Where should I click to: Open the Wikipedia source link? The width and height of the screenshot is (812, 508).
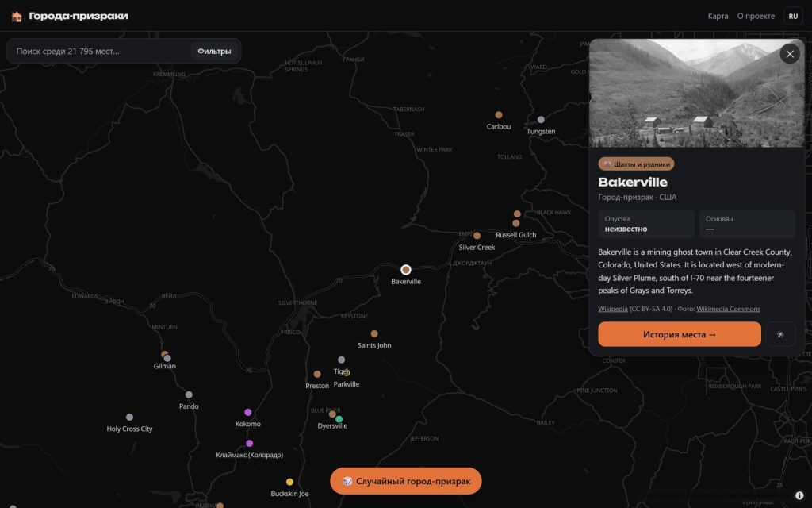pyautogui.click(x=613, y=309)
